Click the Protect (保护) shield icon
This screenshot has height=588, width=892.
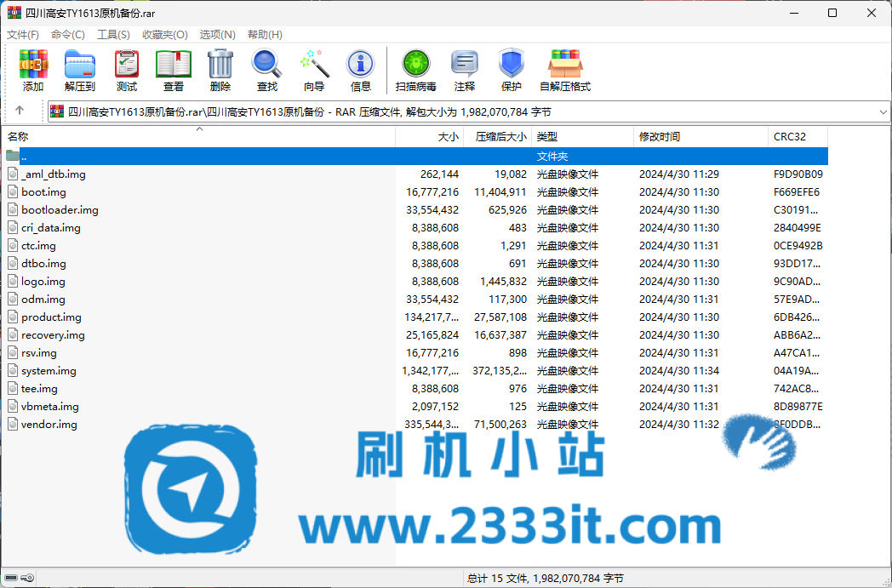click(x=512, y=70)
